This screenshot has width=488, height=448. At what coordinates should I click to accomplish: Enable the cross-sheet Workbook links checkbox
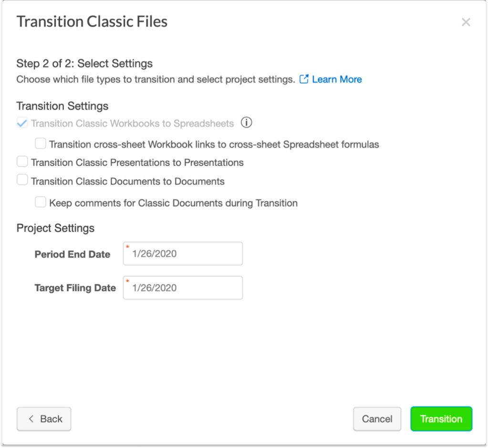41,143
